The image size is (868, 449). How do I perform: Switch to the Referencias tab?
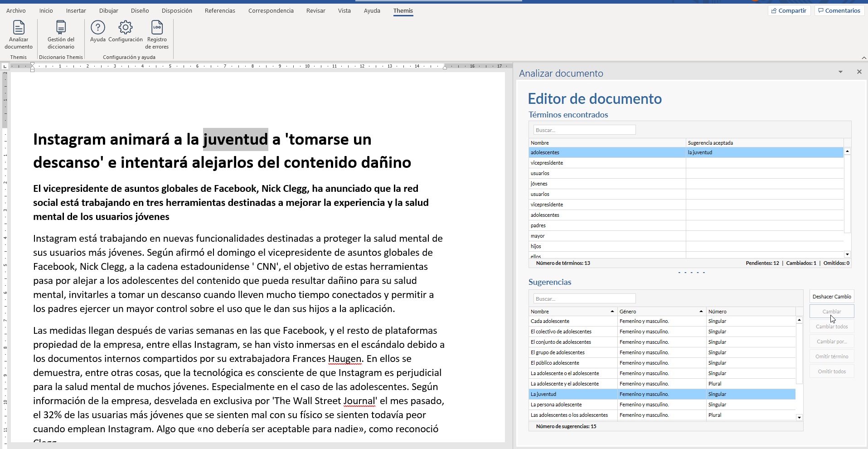click(x=220, y=10)
